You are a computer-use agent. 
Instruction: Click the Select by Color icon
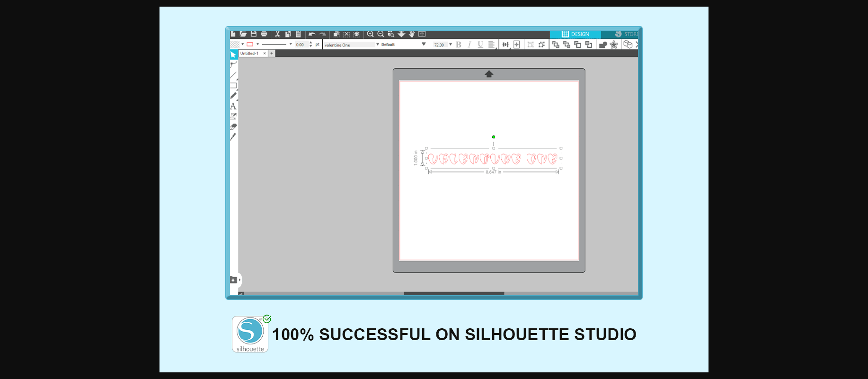click(x=357, y=34)
